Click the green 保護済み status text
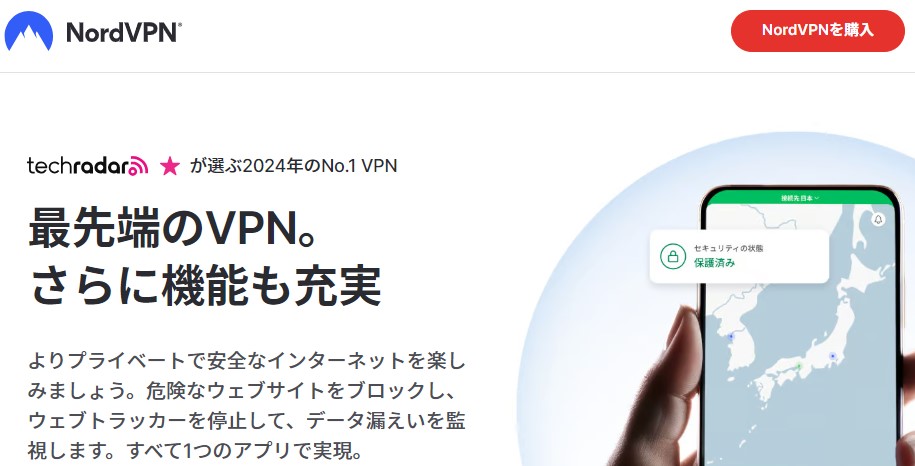 pos(714,263)
